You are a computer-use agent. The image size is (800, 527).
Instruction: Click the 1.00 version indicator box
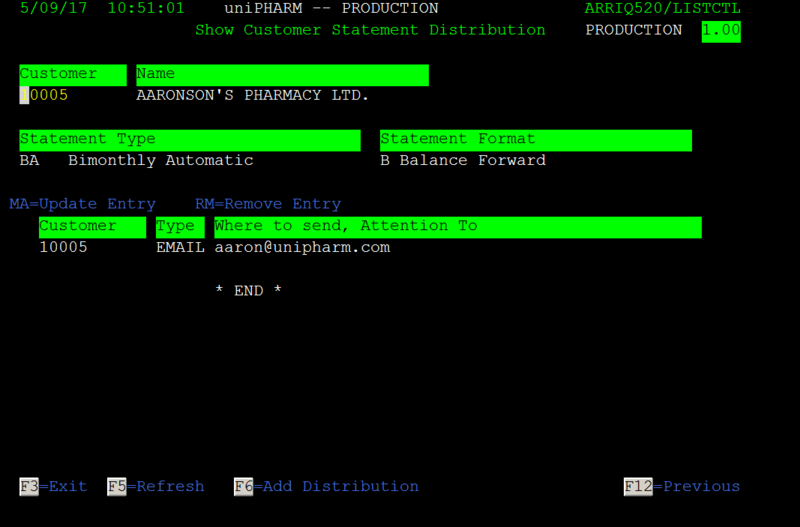(x=721, y=32)
